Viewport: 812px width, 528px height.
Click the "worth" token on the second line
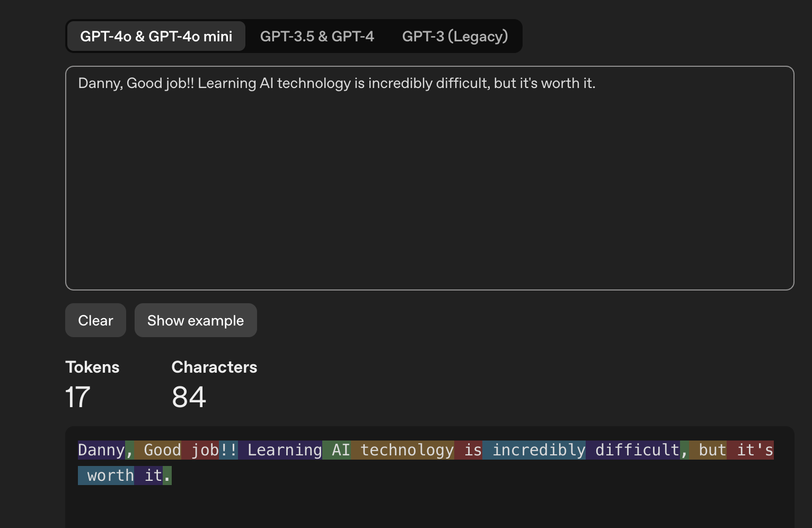(108, 476)
